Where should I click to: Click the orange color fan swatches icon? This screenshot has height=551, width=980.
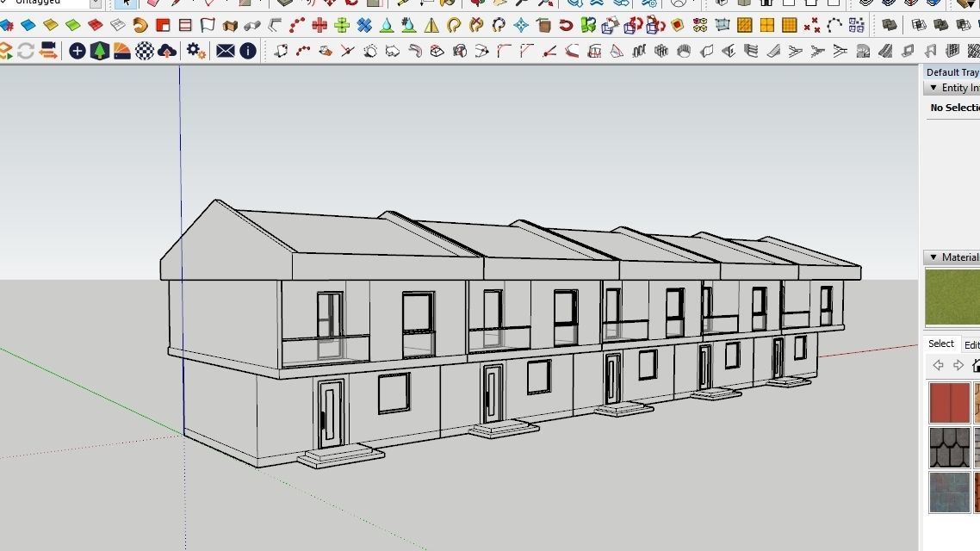pos(122,51)
